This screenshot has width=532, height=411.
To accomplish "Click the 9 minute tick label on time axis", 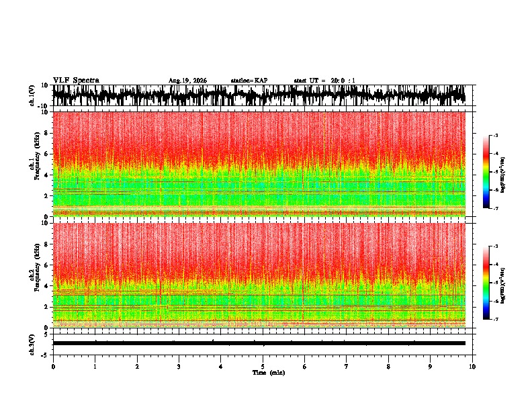I will (430, 367).
